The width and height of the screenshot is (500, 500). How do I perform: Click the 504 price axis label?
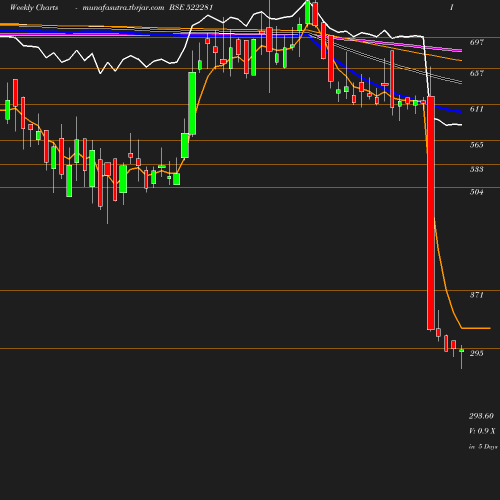coord(477,192)
